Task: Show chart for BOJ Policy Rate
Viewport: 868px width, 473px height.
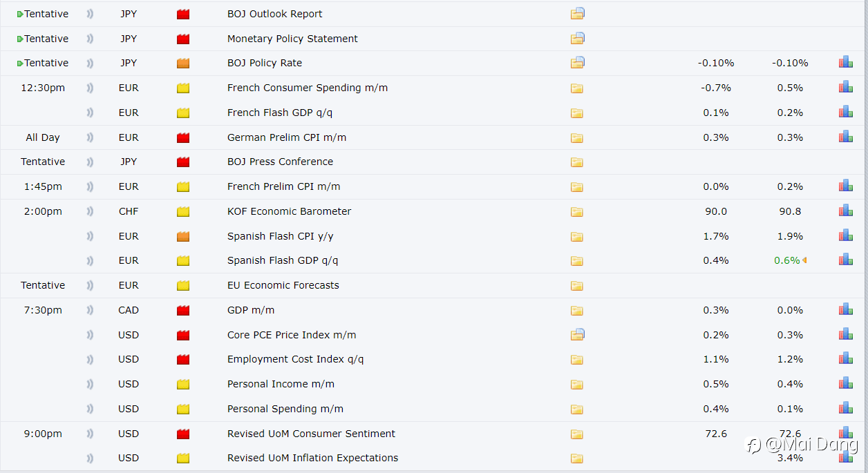Action: [x=845, y=62]
